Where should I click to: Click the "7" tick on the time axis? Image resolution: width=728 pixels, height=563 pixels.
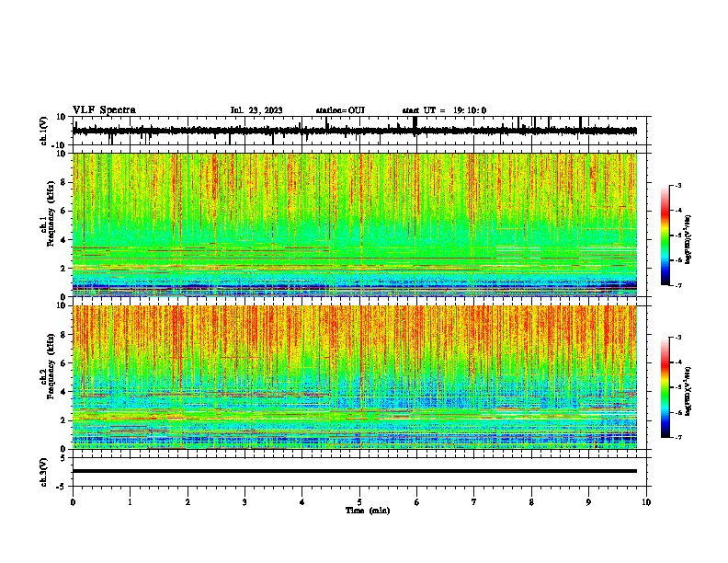pos(474,502)
